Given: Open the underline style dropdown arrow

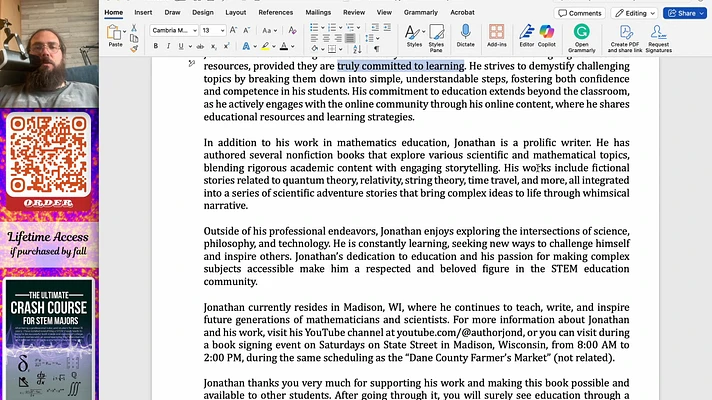Looking at the screenshot, I should coord(190,47).
